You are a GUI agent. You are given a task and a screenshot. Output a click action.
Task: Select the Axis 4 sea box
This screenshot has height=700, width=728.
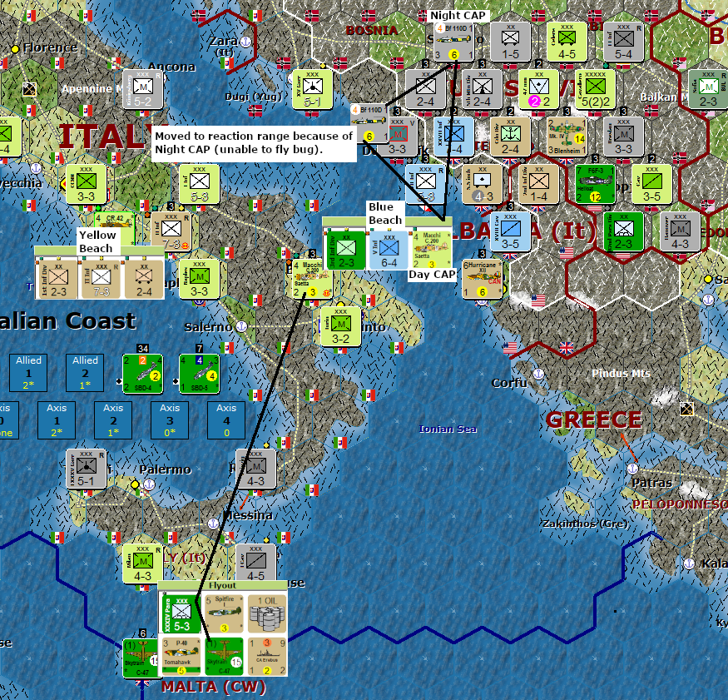pyautogui.click(x=226, y=420)
